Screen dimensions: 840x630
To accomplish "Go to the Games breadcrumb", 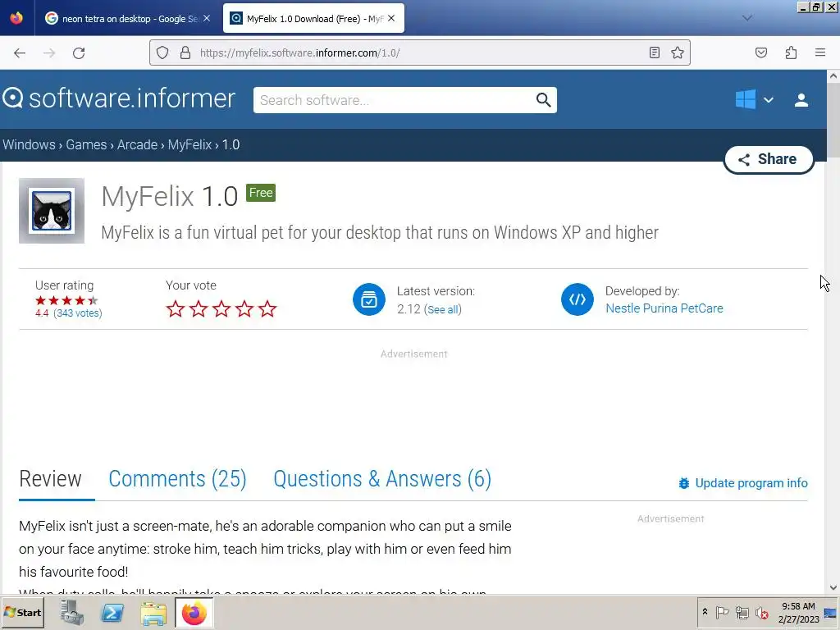I will 86,144.
